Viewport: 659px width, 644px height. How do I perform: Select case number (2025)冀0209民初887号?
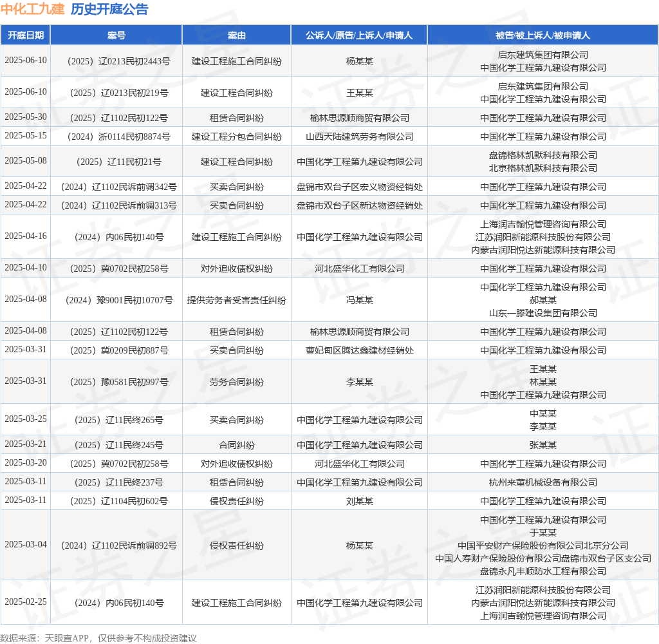pyautogui.click(x=119, y=350)
